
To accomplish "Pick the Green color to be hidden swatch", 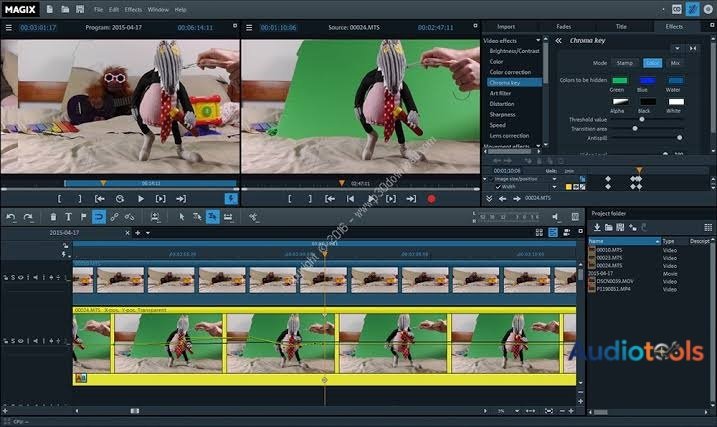I will 620,80.
